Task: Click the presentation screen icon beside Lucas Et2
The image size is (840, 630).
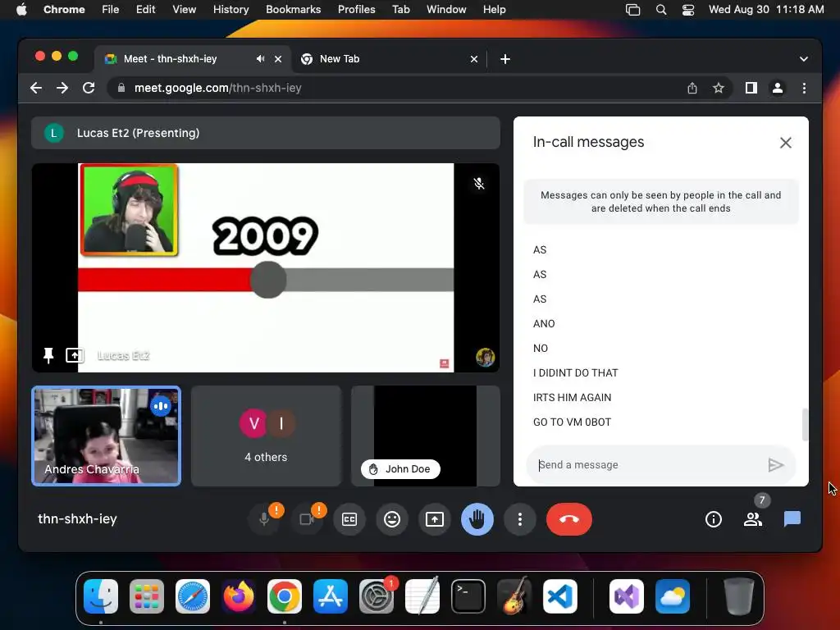Action: pyautogui.click(x=75, y=354)
